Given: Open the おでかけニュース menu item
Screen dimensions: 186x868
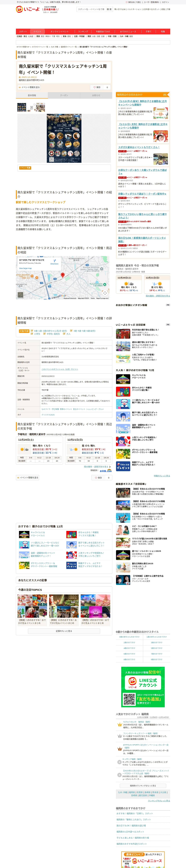Looking at the screenshot, I should [x=128, y=31].
